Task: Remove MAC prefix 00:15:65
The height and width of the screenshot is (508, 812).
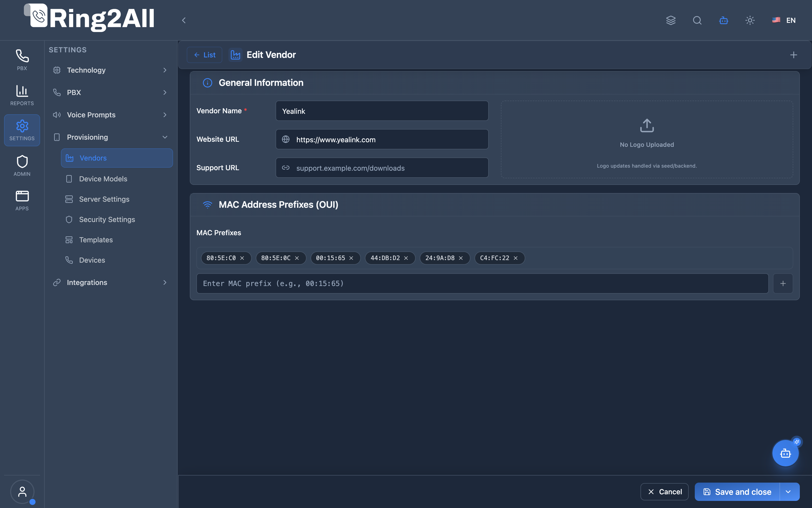Action: coord(351,258)
